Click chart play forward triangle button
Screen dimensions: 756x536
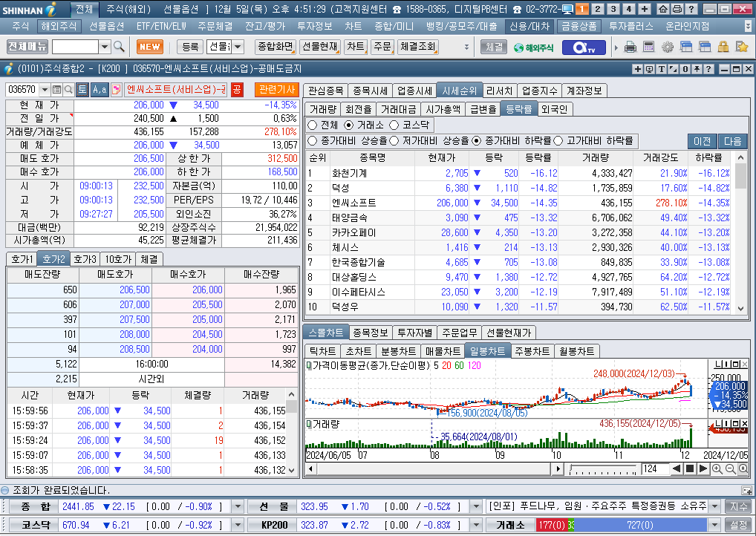coord(703,468)
